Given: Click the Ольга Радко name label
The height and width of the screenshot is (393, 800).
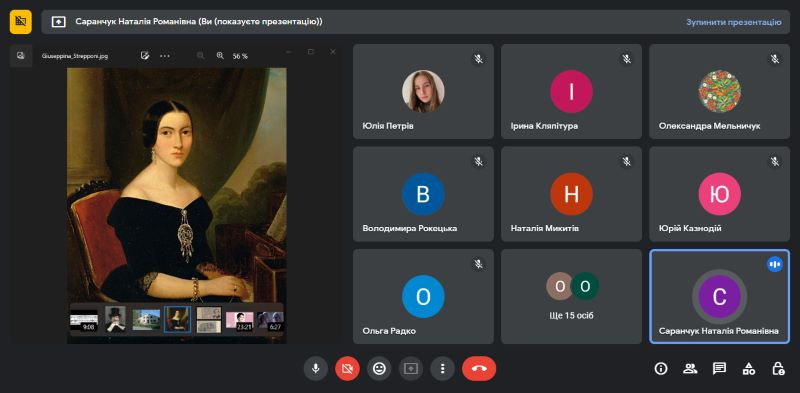Looking at the screenshot, I should point(389,331).
